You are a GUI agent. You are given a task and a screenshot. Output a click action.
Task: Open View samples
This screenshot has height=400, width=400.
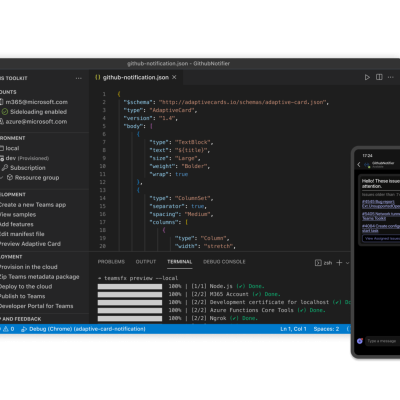pyautogui.click(x=18, y=214)
